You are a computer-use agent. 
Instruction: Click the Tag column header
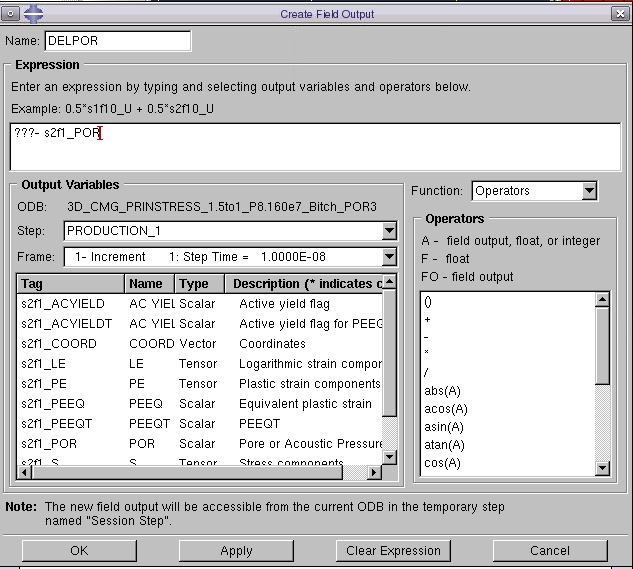[x=71, y=283]
